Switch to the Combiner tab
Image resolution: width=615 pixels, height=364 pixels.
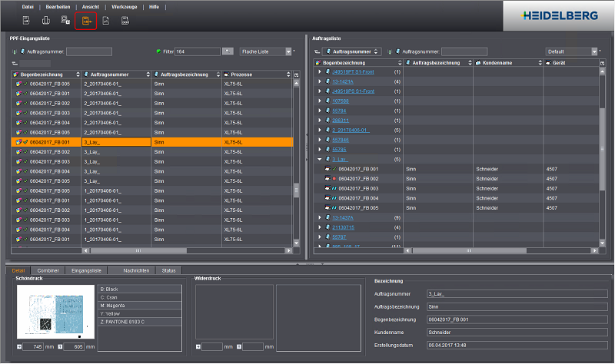48,271
